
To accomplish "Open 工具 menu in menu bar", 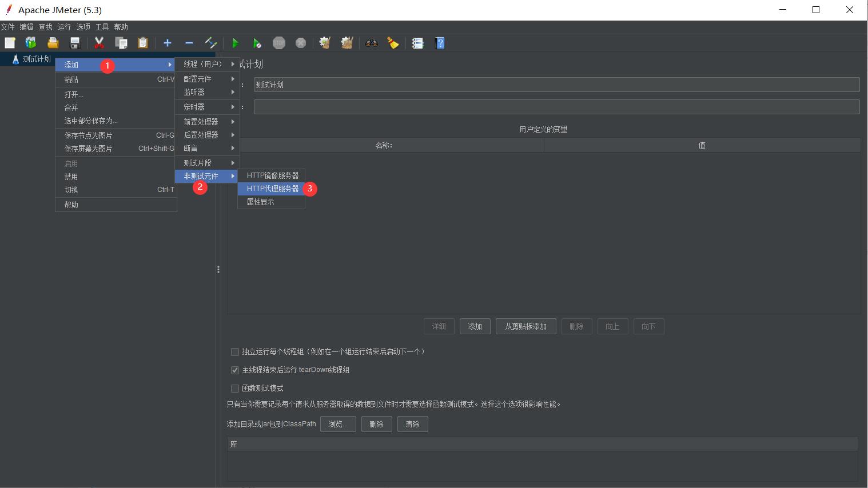I will tap(102, 27).
